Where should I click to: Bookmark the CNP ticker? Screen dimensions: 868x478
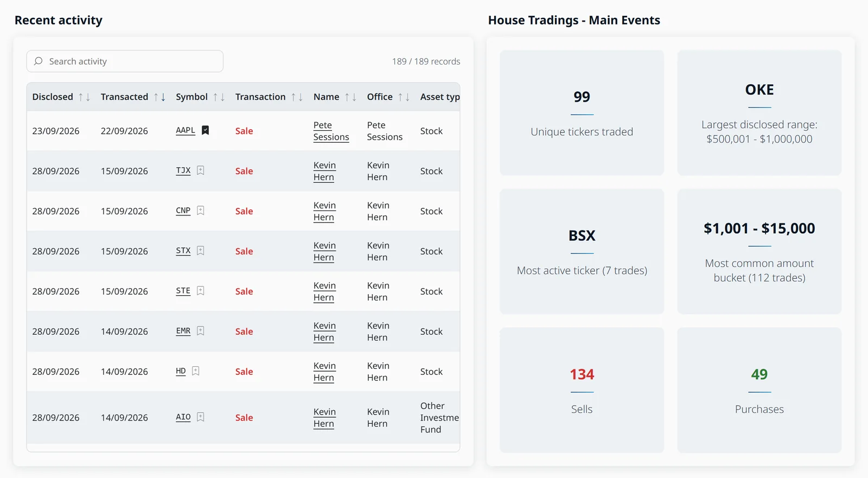200,211
